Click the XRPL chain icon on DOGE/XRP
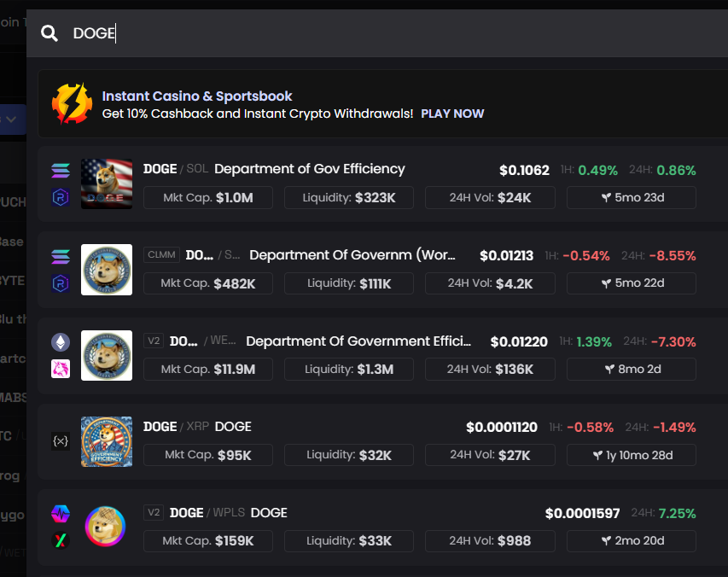 click(61, 441)
